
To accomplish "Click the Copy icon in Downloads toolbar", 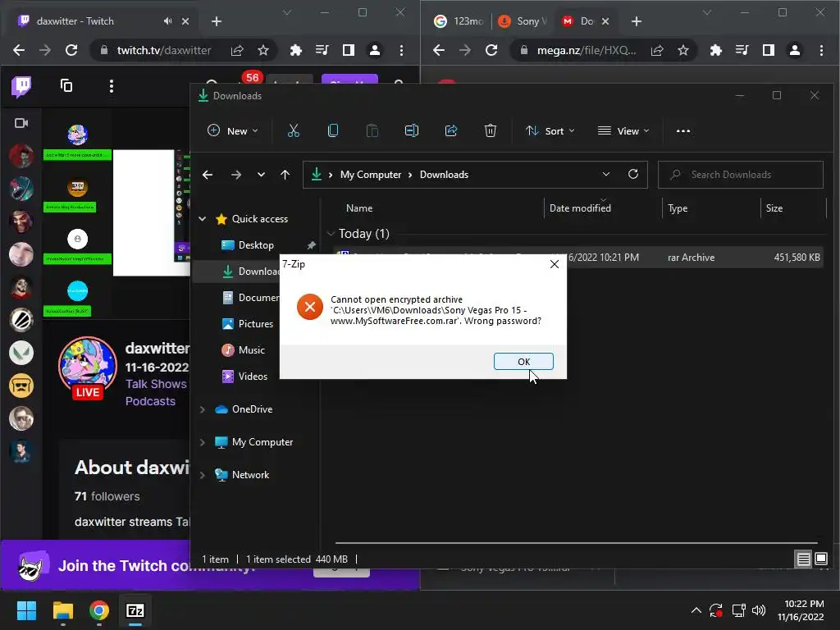I will pos(333,130).
